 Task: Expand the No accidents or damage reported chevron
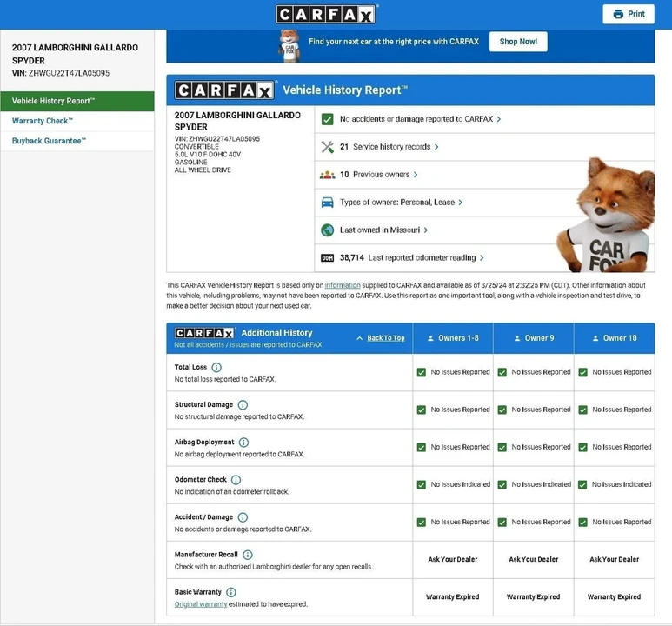pyautogui.click(x=499, y=119)
